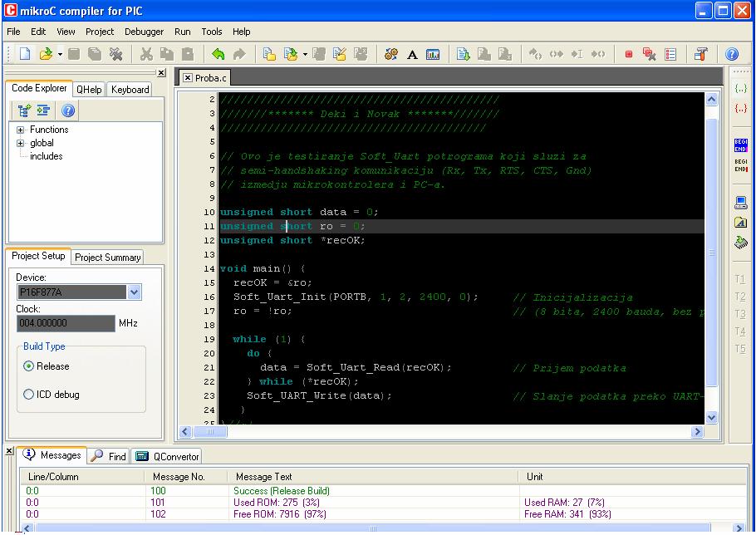Click the Open File folder icon
This screenshot has width=756, height=535.
46,54
